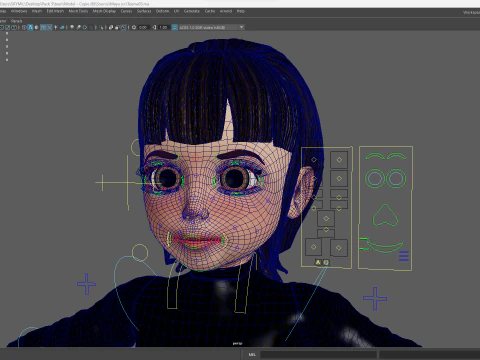Toggle Wireframe on Shaded display
The height and width of the screenshot is (360, 480).
coord(43,27)
